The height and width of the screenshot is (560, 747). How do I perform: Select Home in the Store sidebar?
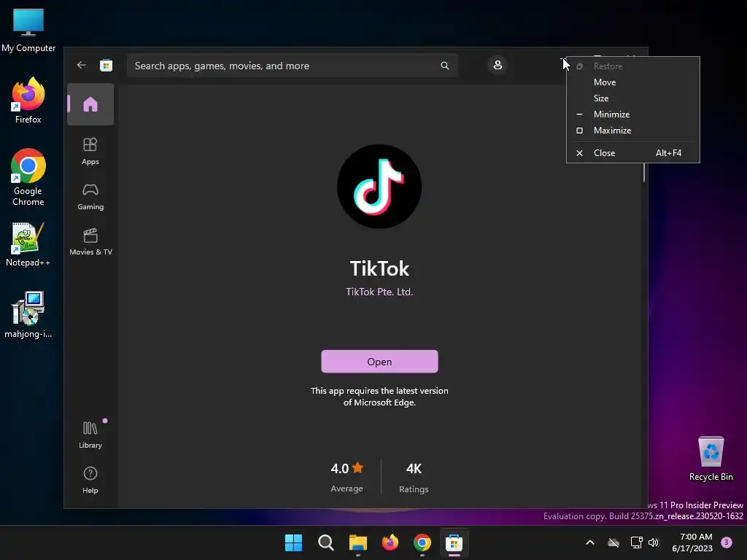tap(90, 104)
